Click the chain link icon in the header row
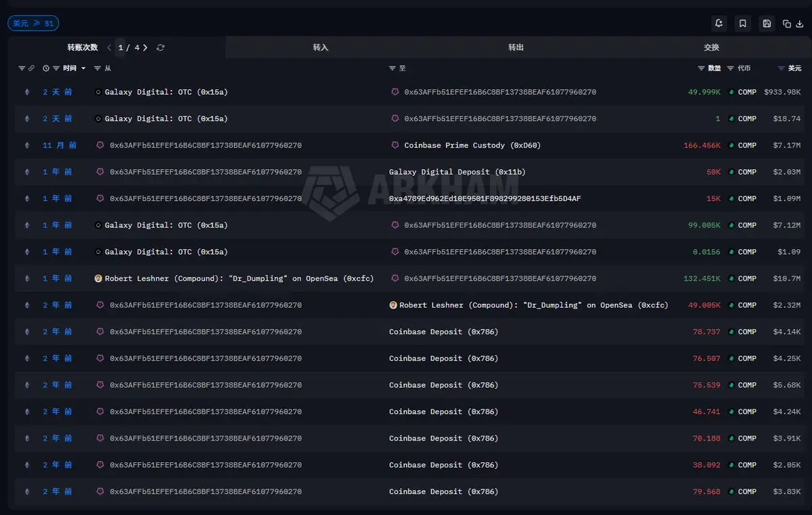 (x=31, y=68)
